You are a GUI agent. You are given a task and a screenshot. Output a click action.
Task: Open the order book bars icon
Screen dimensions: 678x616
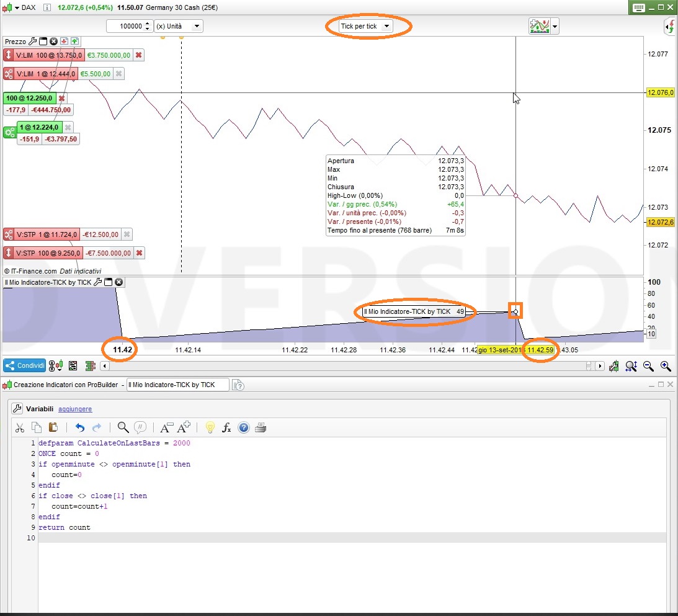(91, 366)
